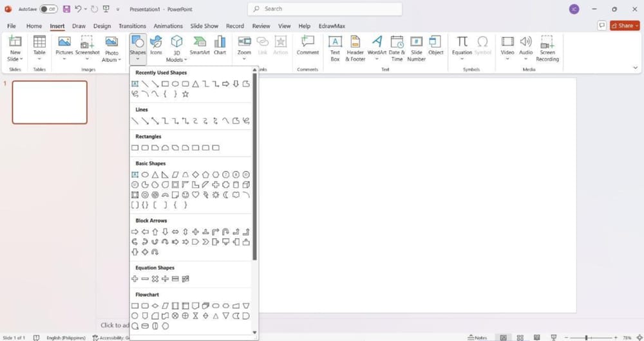Screen dimensions: 644x341
Task: Select the right triangle in Basic Shapes
Action: pos(165,174)
